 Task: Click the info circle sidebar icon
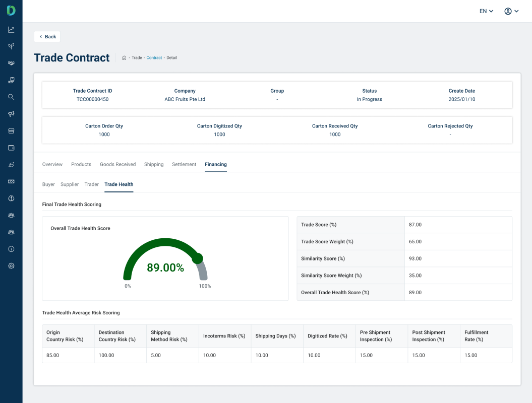[x=11, y=249]
